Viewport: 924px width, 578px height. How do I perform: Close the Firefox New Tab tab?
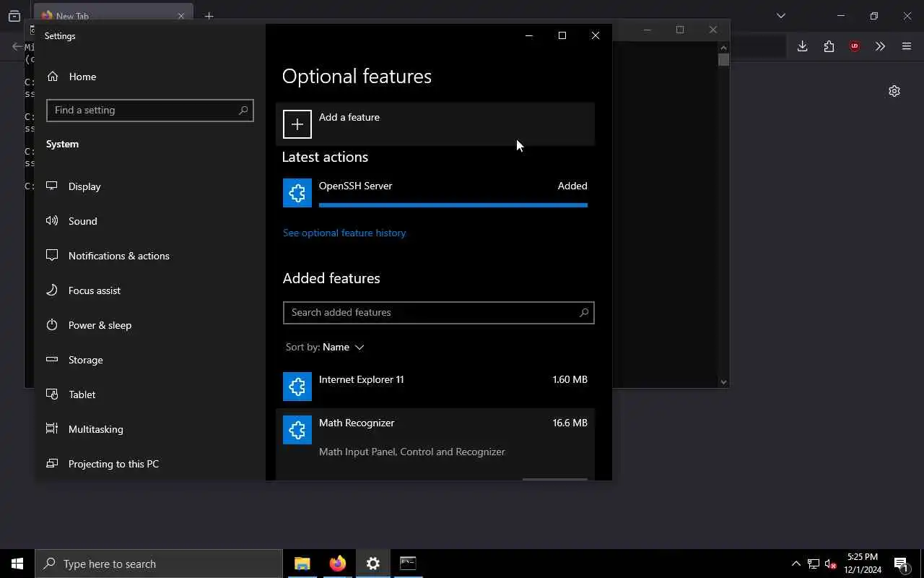coord(180,16)
